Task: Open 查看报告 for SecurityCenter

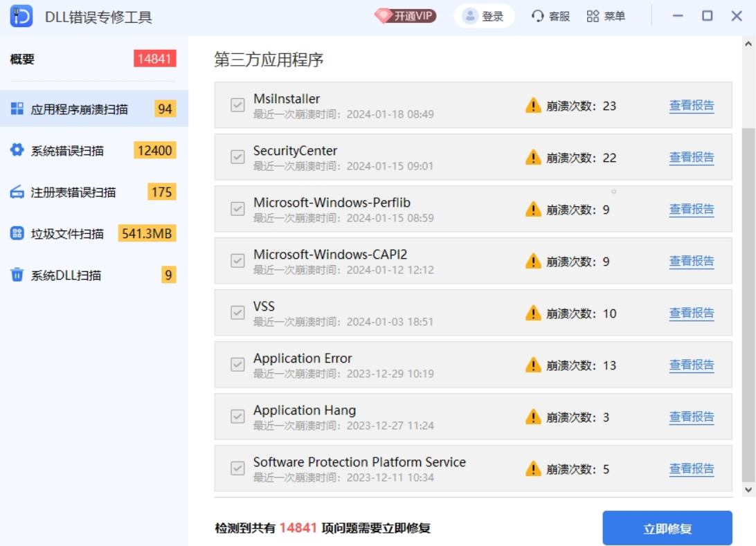Action: tap(690, 157)
